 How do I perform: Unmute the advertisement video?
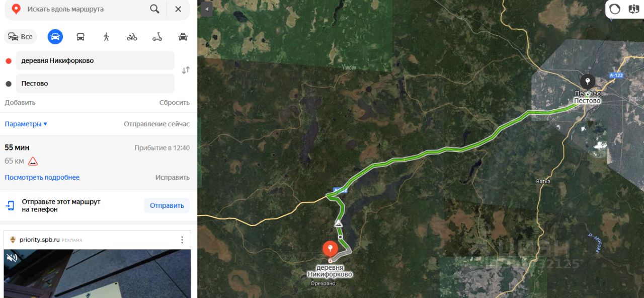click(13, 258)
